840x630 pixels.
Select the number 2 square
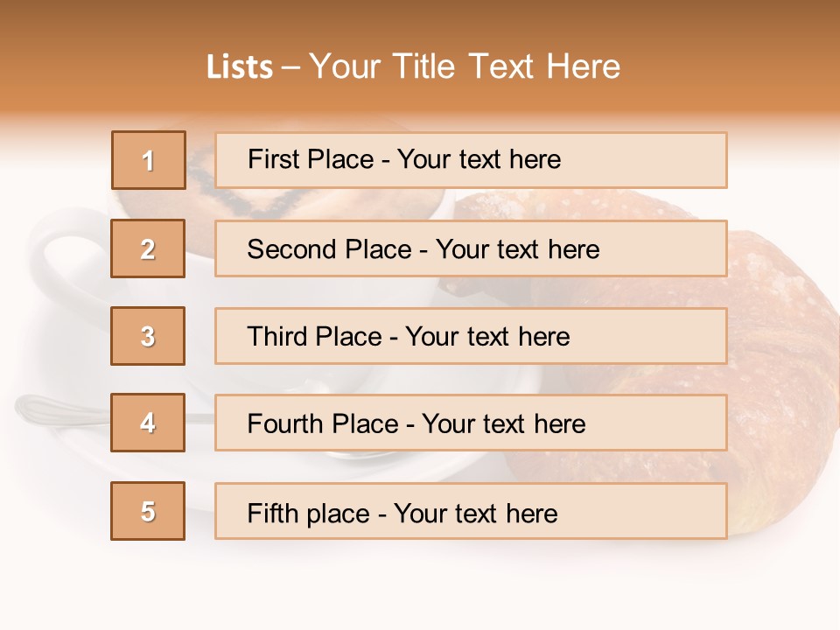(x=148, y=248)
